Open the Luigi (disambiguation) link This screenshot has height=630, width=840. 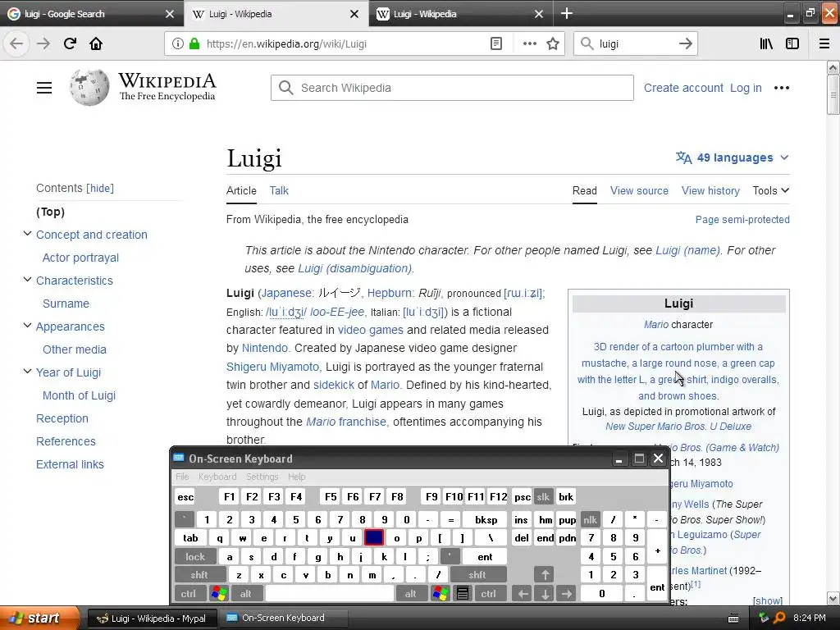pyautogui.click(x=354, y=268)
